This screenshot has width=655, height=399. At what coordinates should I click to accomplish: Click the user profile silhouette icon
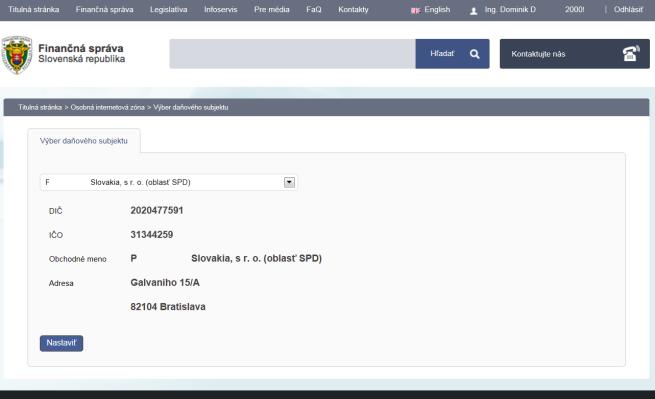pyautogui.click(x=473, y=11)
